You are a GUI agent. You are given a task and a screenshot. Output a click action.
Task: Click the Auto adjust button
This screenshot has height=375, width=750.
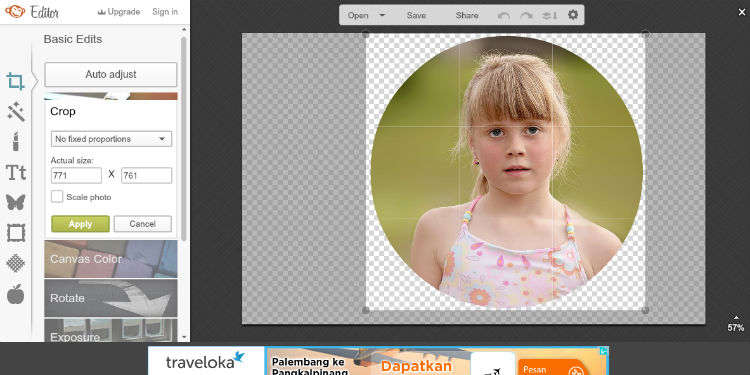[x=110, y=75]
